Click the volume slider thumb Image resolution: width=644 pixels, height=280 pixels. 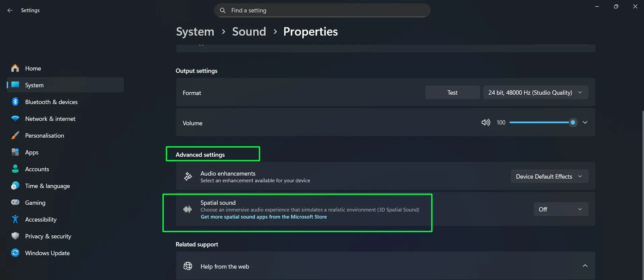[573, 123]
